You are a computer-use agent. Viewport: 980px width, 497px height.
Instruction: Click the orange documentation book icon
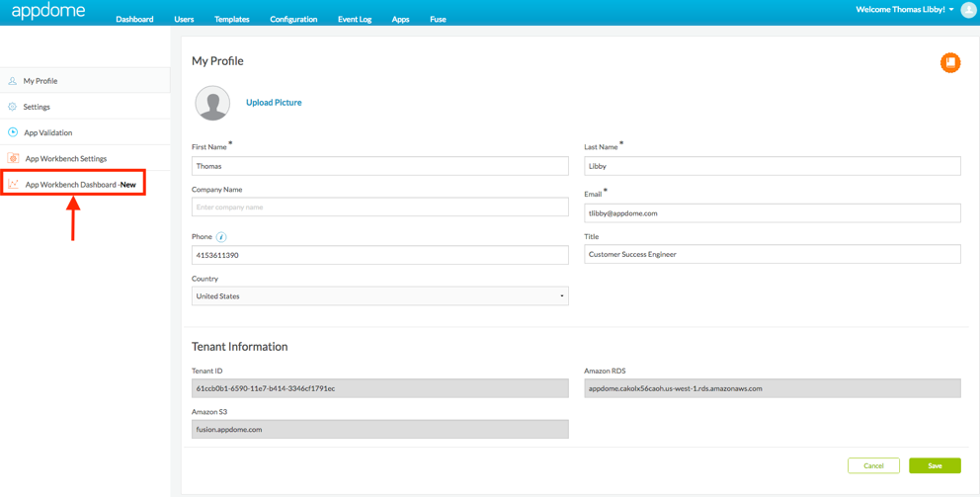tap(950, 62)
